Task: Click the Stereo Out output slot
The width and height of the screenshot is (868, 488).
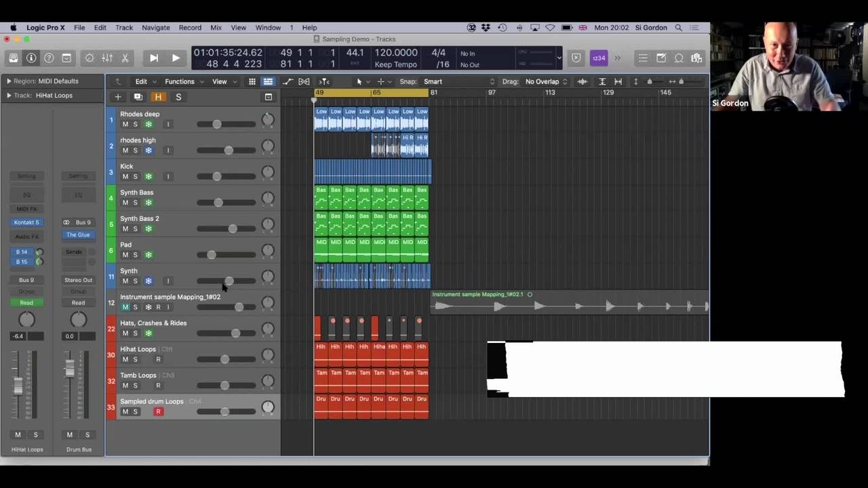Action: click(78, 280)
